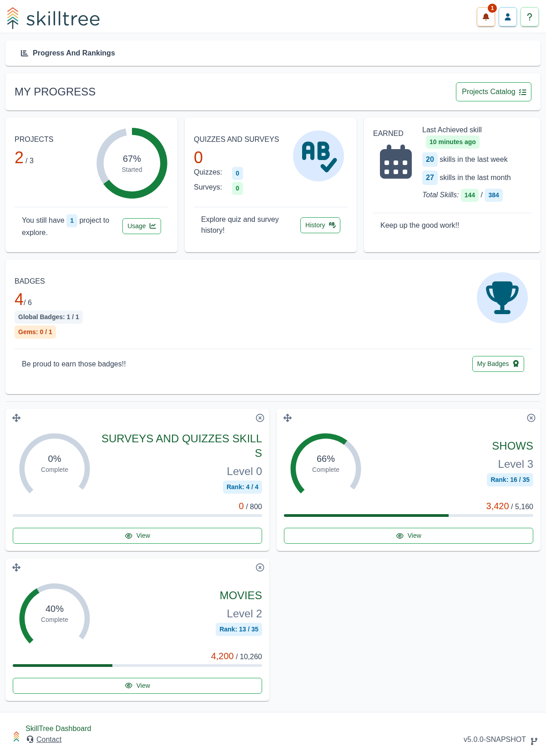Image resolution: width=546 pixels, height=756 pixels.
Task: Click the footer headset Contact icon
Action: tap(30, 739)
